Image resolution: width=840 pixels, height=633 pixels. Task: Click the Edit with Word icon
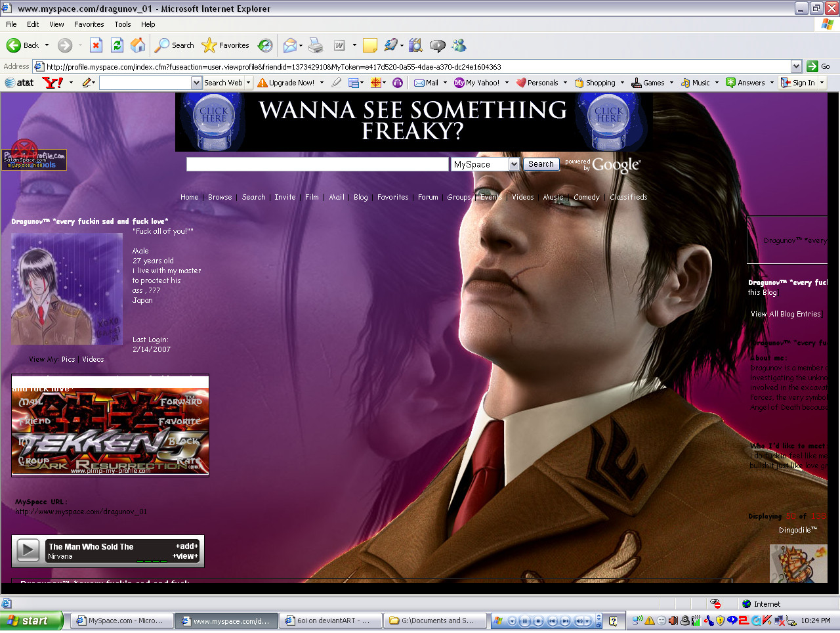(x=339, y=45)
